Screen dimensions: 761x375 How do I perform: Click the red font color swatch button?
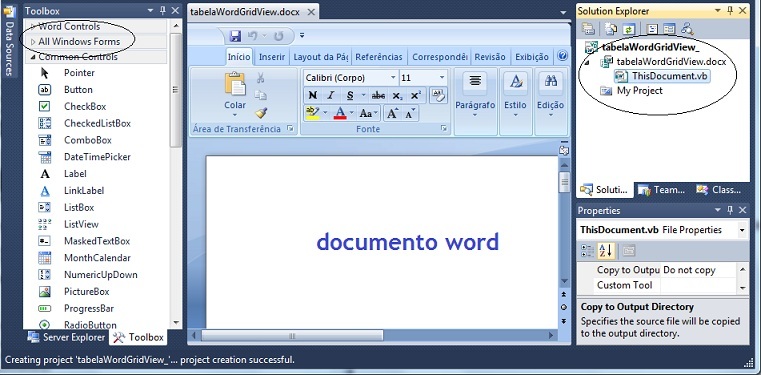tap(340, 113)
